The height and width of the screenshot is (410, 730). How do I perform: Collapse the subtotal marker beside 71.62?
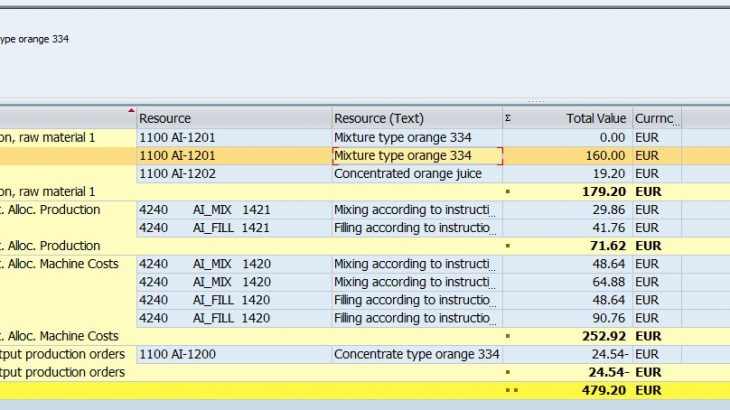point(508,245)
